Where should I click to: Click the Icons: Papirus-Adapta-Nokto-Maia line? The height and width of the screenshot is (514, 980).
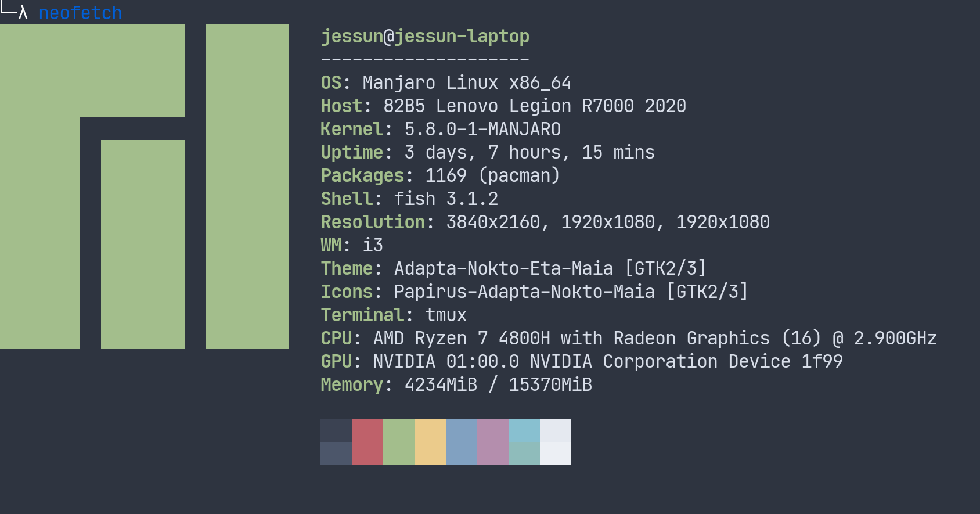coord(535,292)
